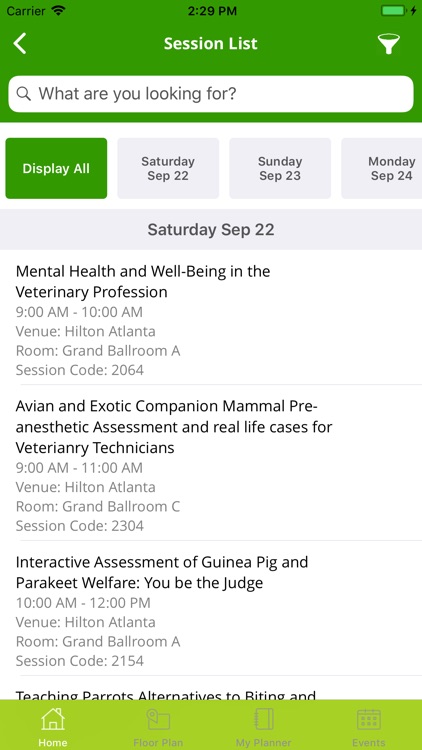Open Avian and Exotic Companion Mammal session
The image size is (422, 750).
(x=211, y=463)
